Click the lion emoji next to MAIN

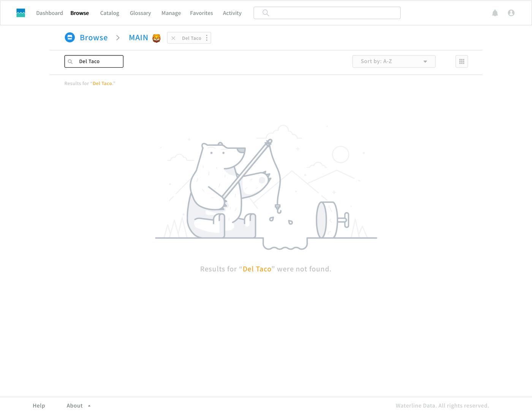click(157, 38)
